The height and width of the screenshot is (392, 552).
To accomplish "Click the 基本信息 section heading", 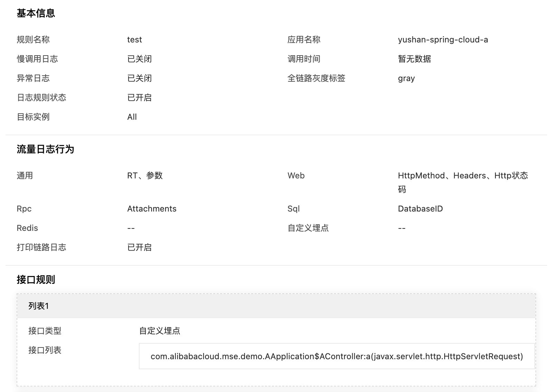I will click(36, 13).
